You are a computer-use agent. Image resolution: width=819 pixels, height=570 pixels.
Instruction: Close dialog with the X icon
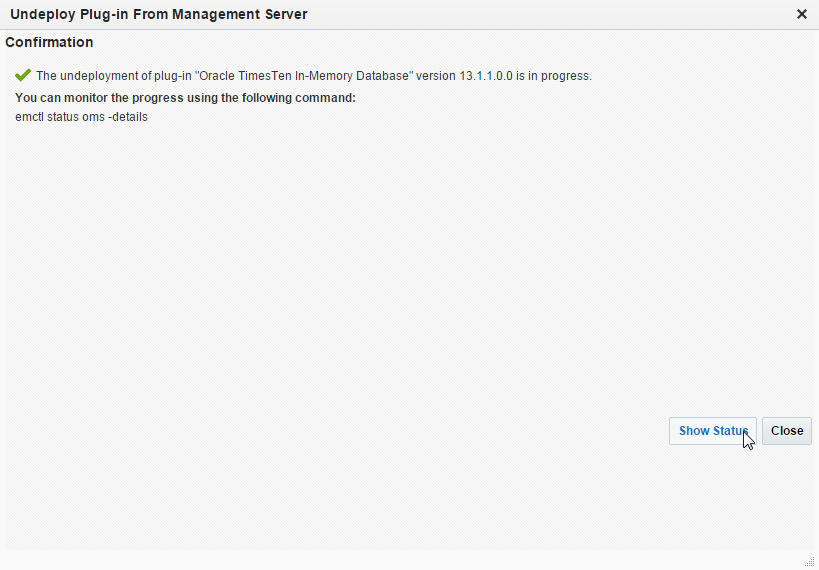[x=802, y=15]
